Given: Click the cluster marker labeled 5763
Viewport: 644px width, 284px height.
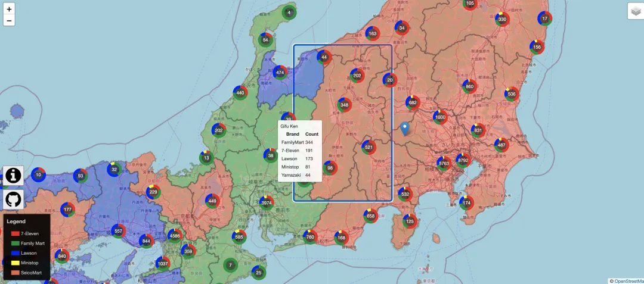Looking at the screenshot, I should click(x=444, y=163).
